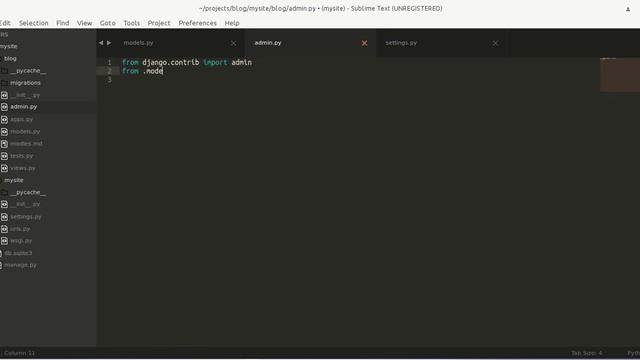Click line number 1 in the gutter

[109, 62]
